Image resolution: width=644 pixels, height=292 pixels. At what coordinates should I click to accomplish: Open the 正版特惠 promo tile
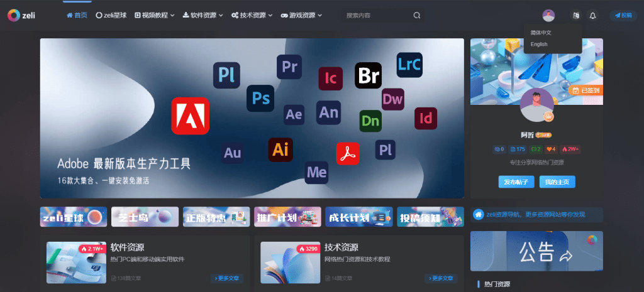point(216,217)
